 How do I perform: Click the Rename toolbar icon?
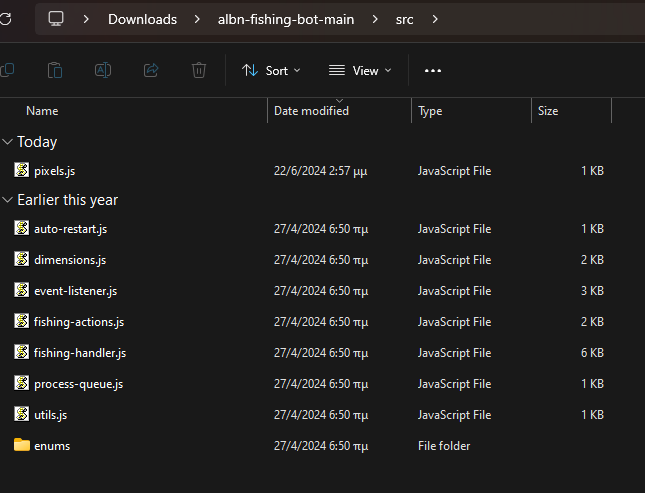pyautogui.click(x=103, y=70)
